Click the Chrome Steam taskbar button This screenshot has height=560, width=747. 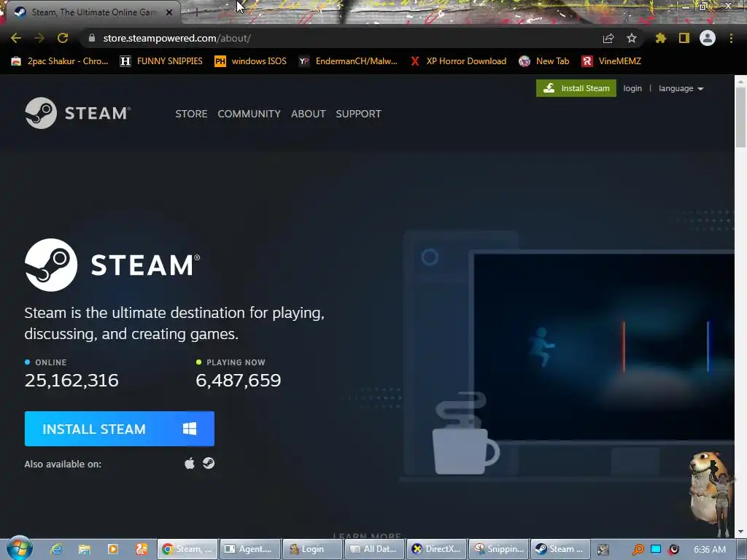[187, 549]
